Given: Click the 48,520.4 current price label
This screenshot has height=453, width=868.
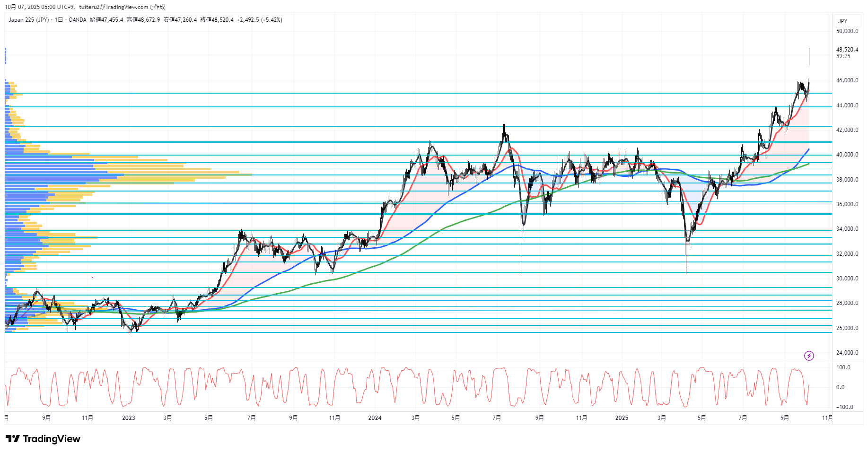Looking at the screenshot, I should point(847,50).
